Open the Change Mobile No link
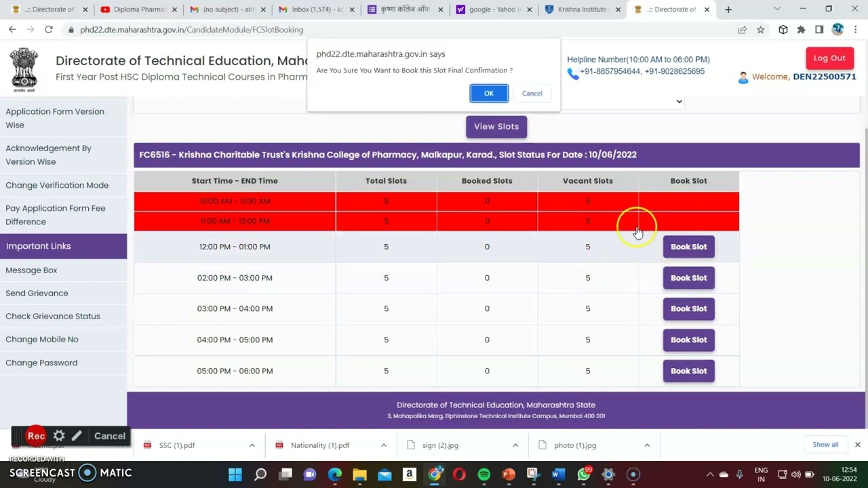The height and width of the screenshot is (488, 868). click(42, 340)
